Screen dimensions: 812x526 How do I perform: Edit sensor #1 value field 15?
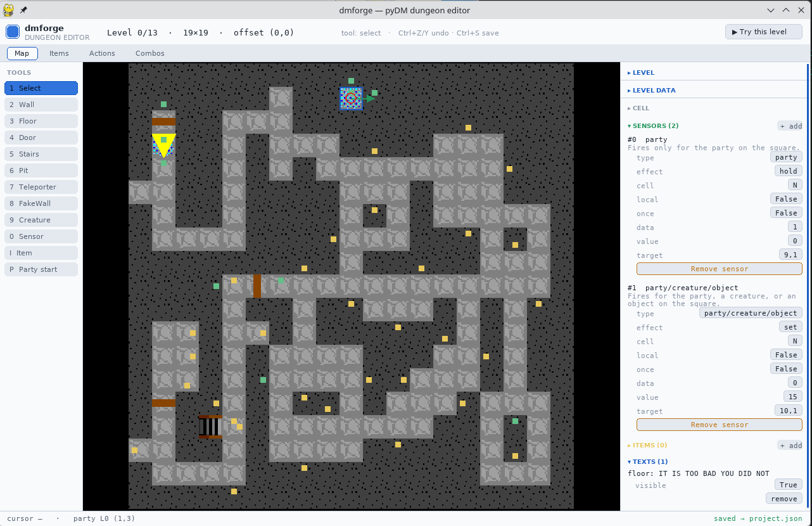point(792,397)
